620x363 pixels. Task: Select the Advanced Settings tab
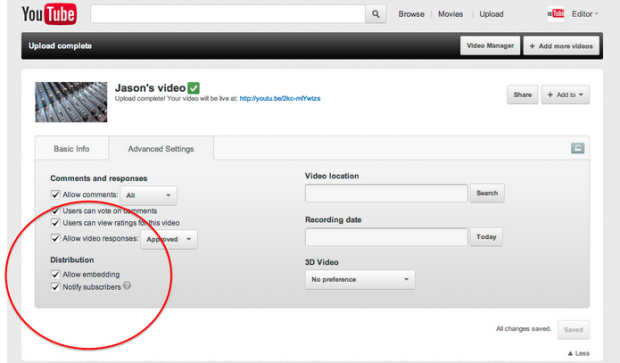pos(161,149)
